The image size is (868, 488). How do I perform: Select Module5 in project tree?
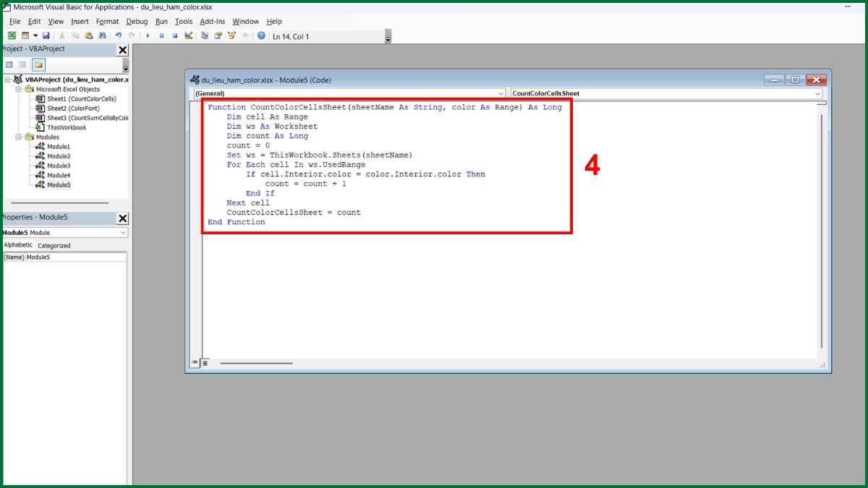point(59,185)
